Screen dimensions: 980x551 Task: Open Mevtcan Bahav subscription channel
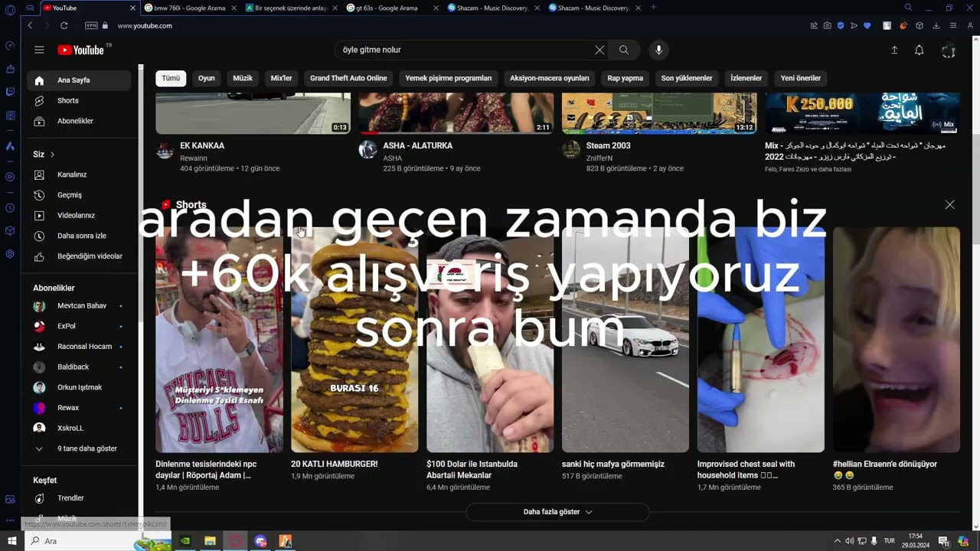click(80, 306)
